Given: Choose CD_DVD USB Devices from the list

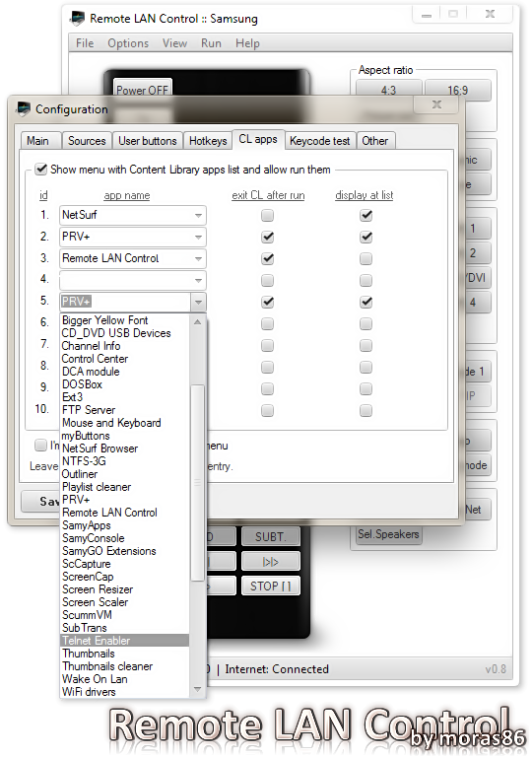Looking at the screenshot, I should pyautogui.click(x=124, y=333).
